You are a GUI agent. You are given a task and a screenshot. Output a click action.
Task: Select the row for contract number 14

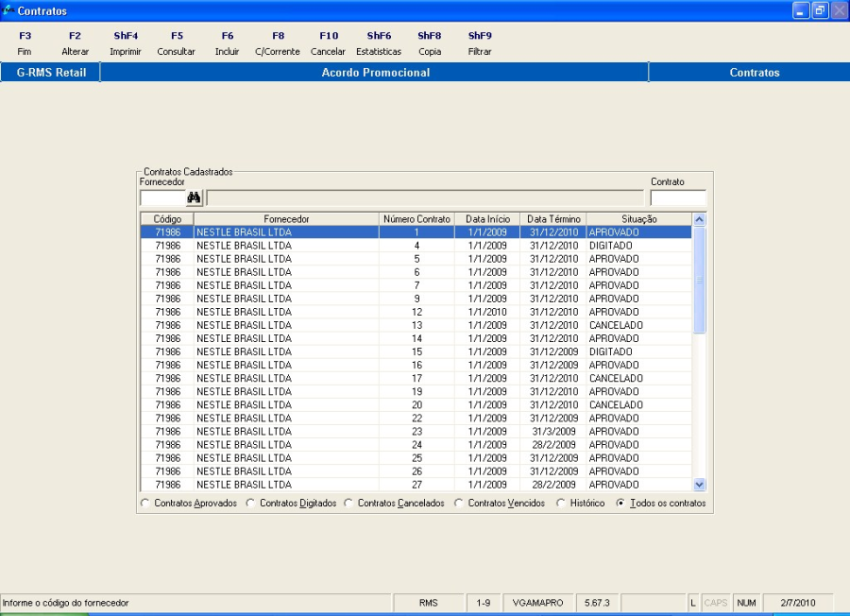(x=416, y=338)
